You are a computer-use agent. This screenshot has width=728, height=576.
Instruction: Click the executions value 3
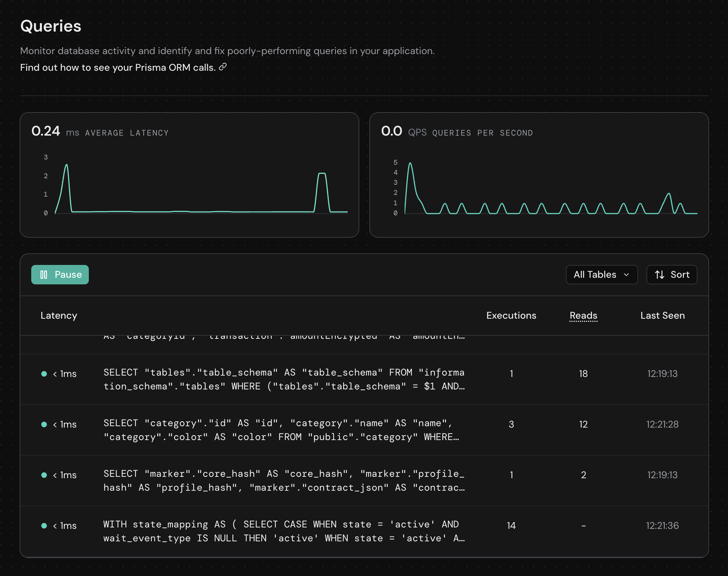pos(511,424)
